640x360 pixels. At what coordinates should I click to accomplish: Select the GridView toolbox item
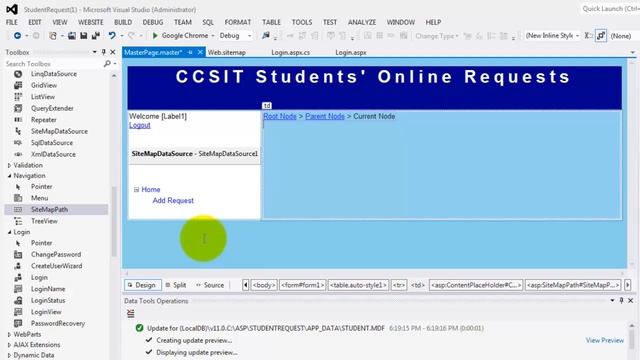tap(44, 85)
